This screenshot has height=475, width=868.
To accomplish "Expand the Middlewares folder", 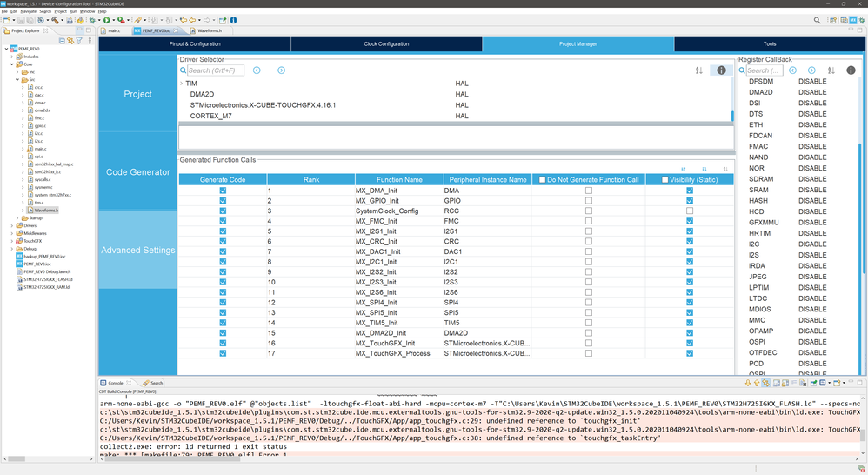I will pyautogui.click(x=11, y=233).
